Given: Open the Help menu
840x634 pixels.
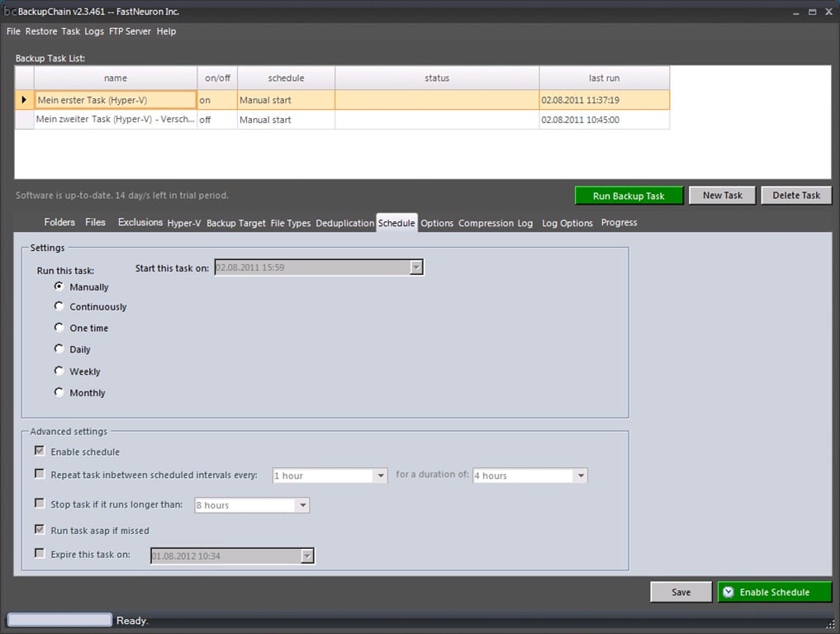Looking at the screenshot, I should (x=166, y=31).
